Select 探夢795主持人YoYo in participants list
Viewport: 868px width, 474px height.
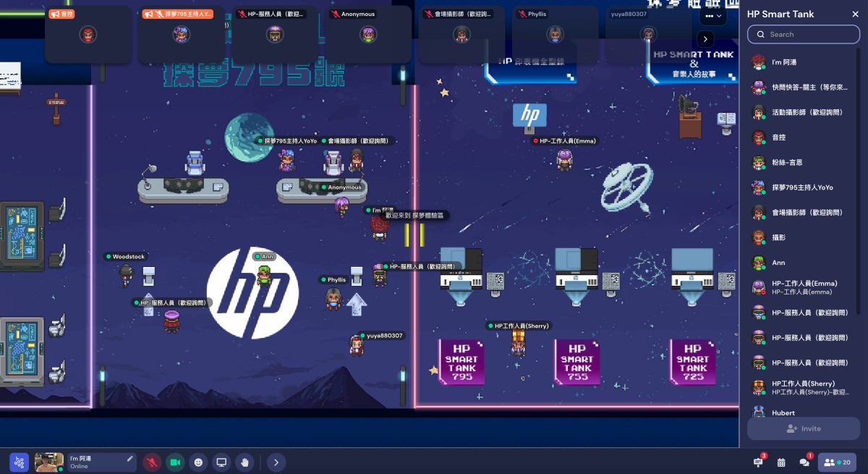pos(801,187)
